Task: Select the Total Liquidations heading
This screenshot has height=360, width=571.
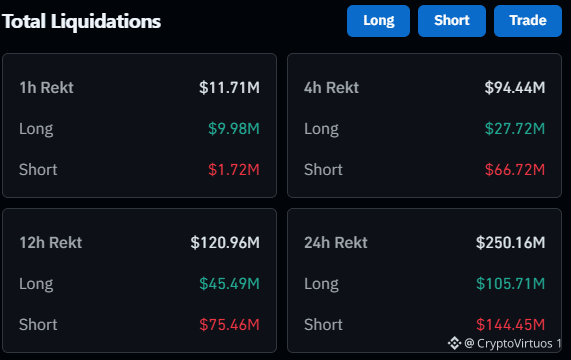Action: pos(82,21)
